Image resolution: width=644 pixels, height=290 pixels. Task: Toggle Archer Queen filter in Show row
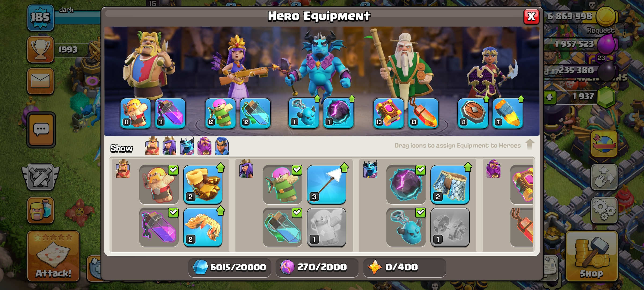tap(169, 146)
